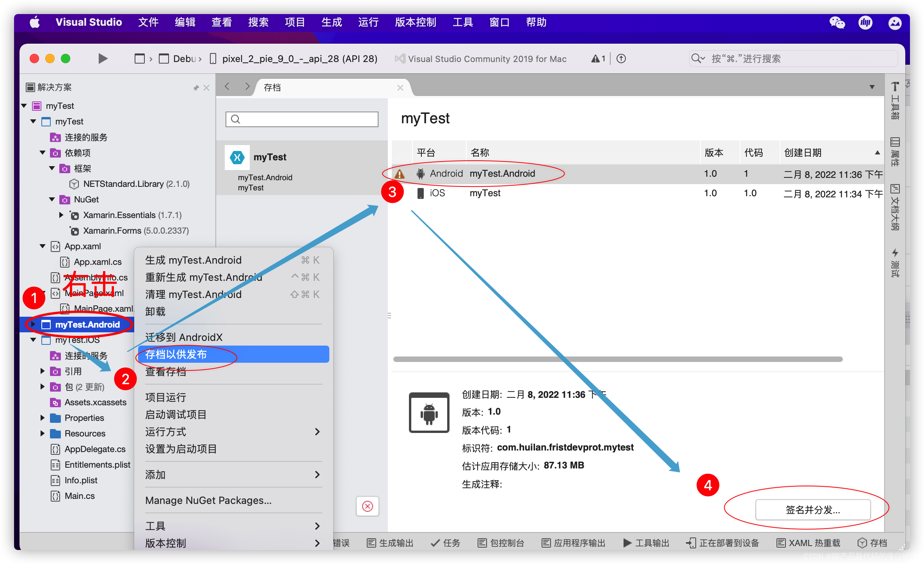Screen dimensions: 924x564
Task: Open 运行方式 submenu
Action: coord(233,431)
